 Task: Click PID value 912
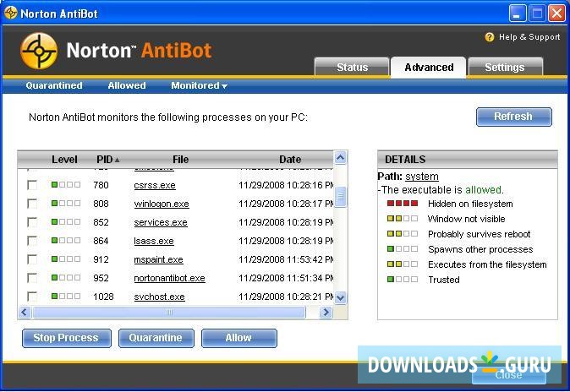(x=101, y=259)
